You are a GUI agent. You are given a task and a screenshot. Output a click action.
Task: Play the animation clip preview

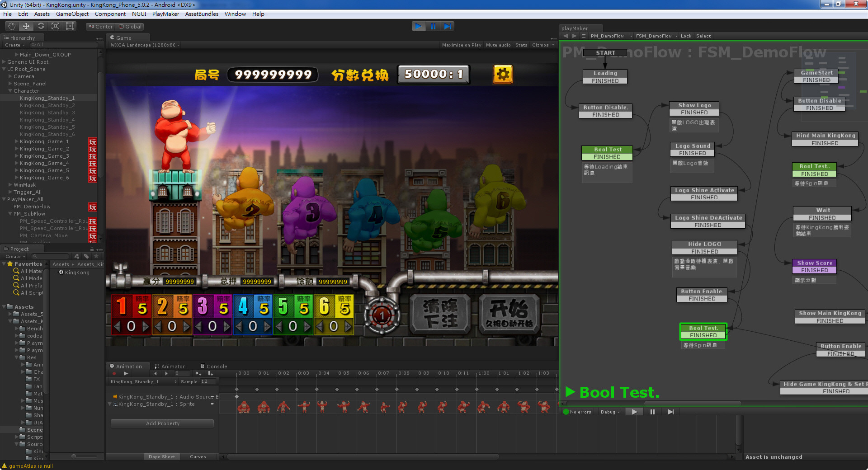coord(126,374)
